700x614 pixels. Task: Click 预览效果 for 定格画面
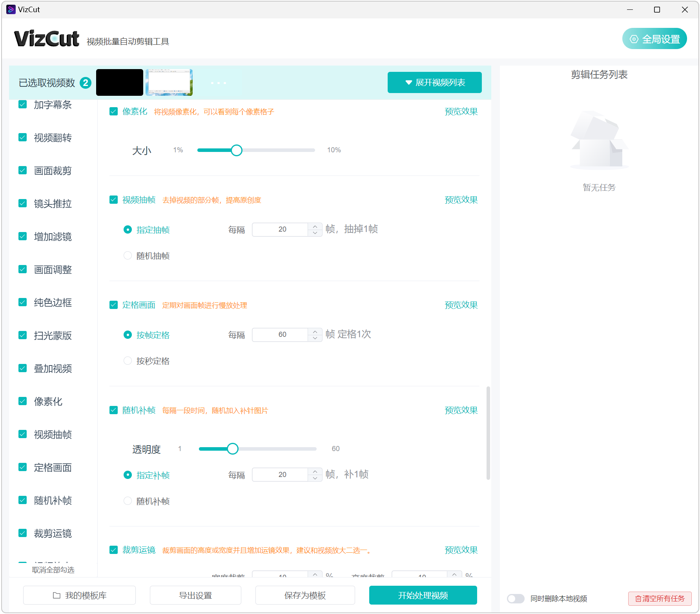(x=461, y=305)
